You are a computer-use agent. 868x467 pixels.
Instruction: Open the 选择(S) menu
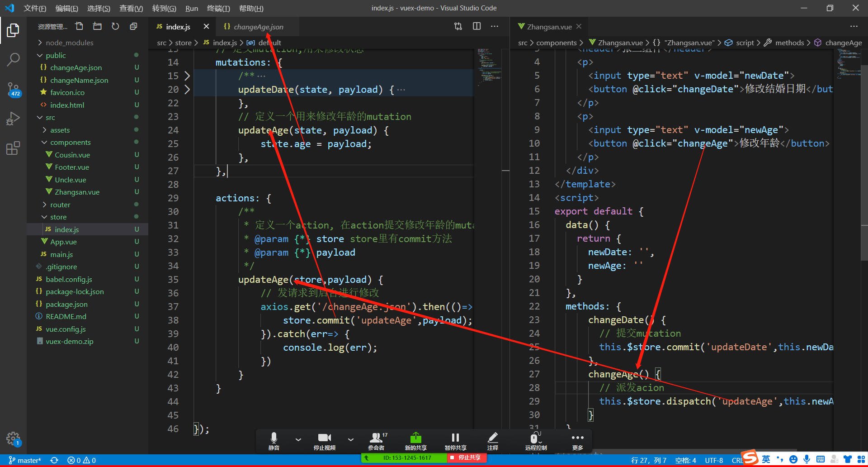[99, 8]
